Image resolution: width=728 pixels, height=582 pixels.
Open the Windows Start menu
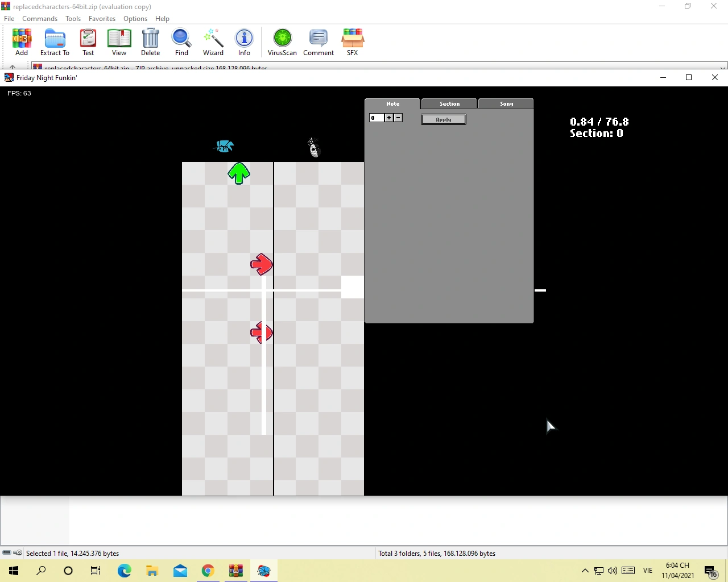pos(14,571)
